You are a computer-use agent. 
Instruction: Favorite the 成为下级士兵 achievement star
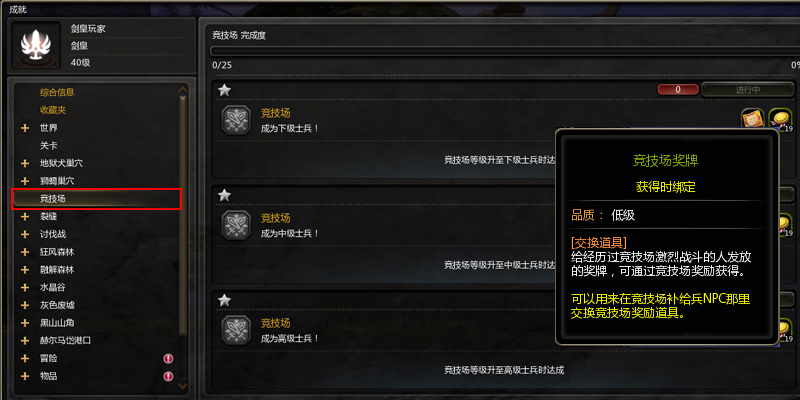pyautogui.click(x=224, y=90)
